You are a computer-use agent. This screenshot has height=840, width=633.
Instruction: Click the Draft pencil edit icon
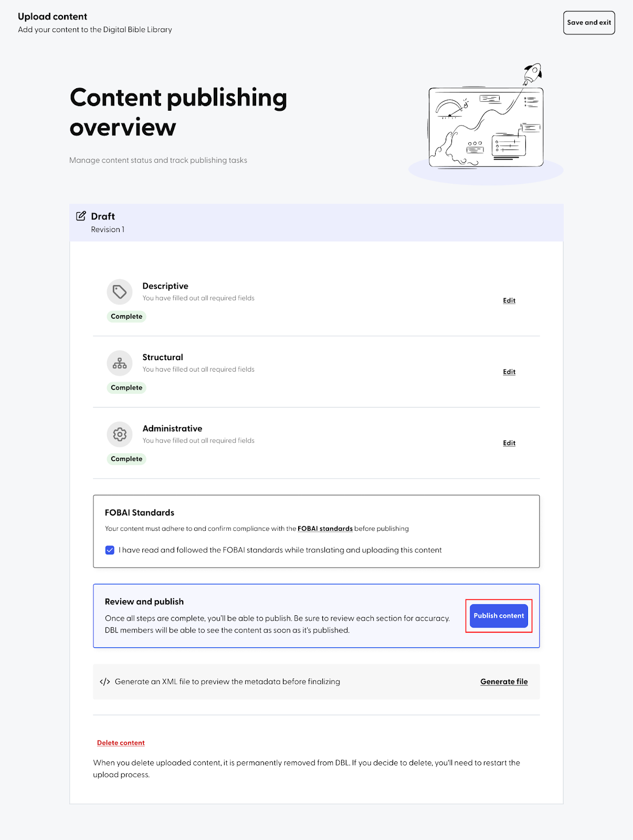pyautogui.click(x=81, y=216)
